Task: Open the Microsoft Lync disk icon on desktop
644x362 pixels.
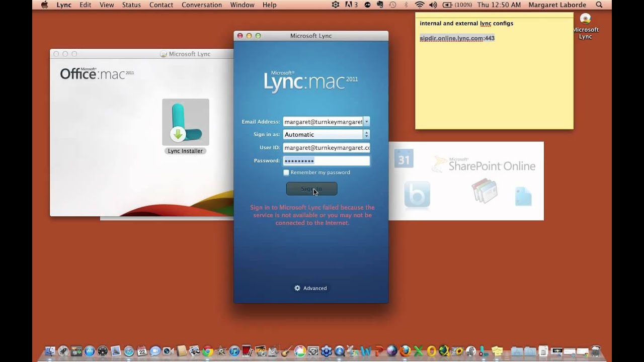Action: pos(585,19)
